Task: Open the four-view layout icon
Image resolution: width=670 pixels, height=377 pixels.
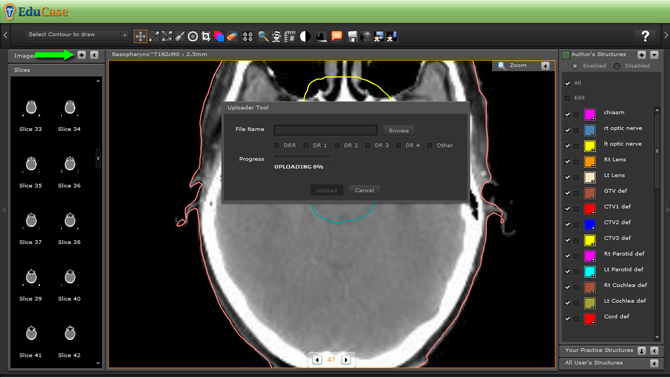Action: pos(247,36)
